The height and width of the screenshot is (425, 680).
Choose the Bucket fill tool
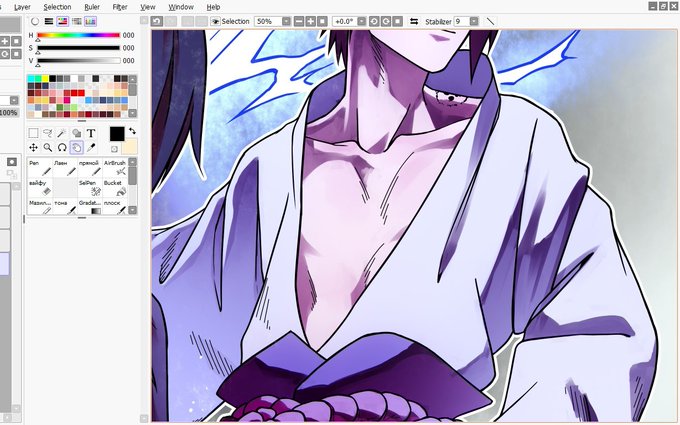pos(115,188)
